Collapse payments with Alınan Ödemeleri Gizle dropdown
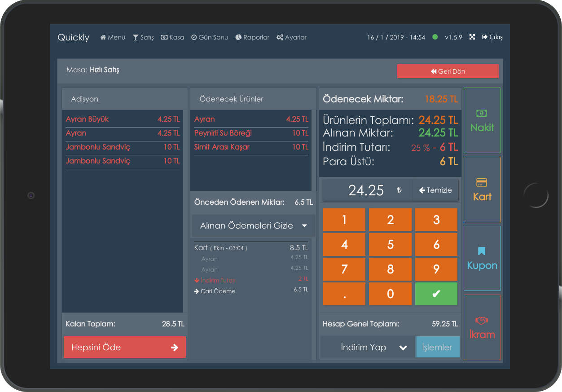 click(x=253, y=225)
